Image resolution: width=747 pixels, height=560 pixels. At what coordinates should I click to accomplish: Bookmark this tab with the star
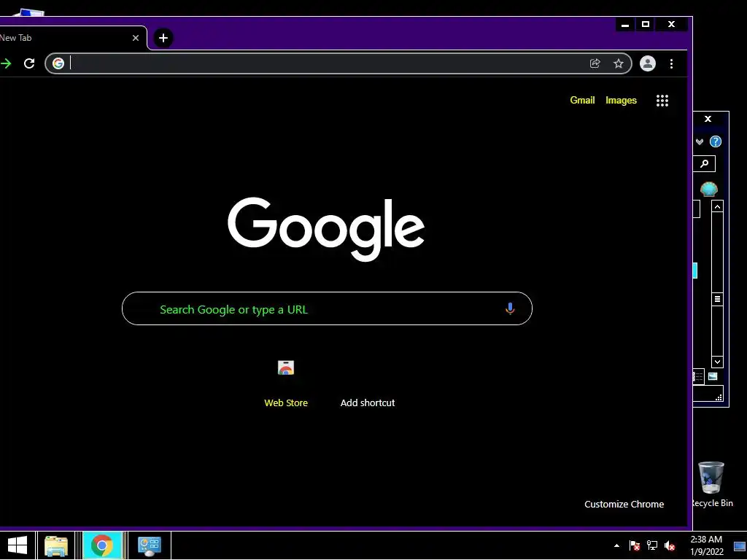619,63
